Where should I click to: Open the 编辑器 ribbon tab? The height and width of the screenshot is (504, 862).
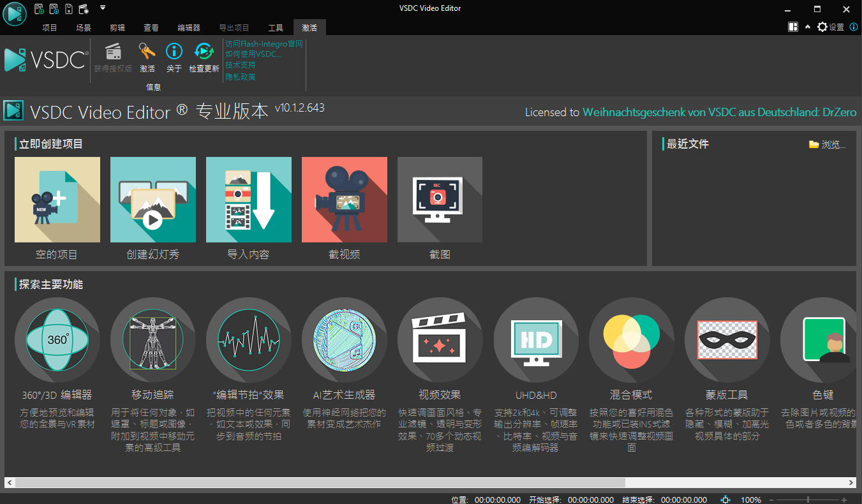click(189, 27)
